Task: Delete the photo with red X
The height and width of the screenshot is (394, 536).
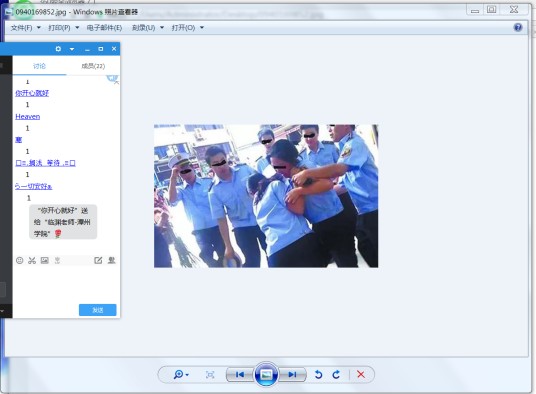Action: click(x=361, y=375)
